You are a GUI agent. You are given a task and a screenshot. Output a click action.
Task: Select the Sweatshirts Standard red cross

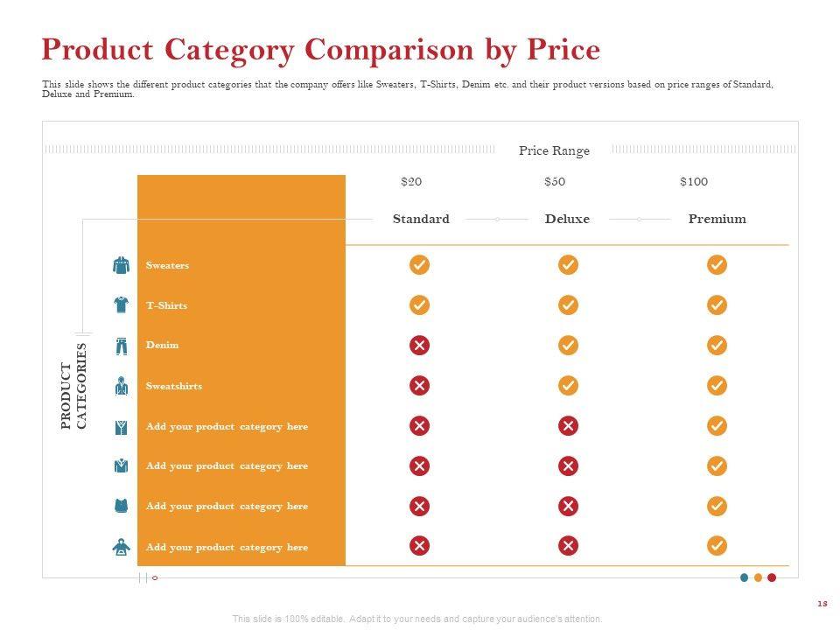[x=420, y=385]
